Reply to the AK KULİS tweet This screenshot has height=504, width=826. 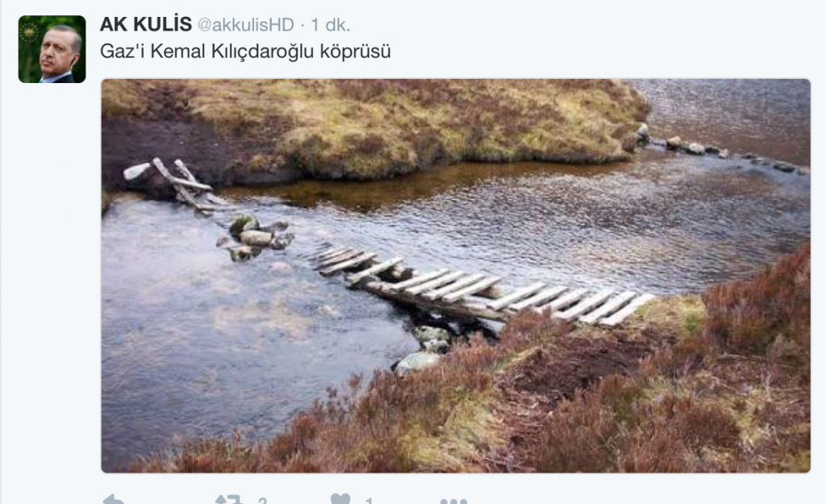coord(114,499)
